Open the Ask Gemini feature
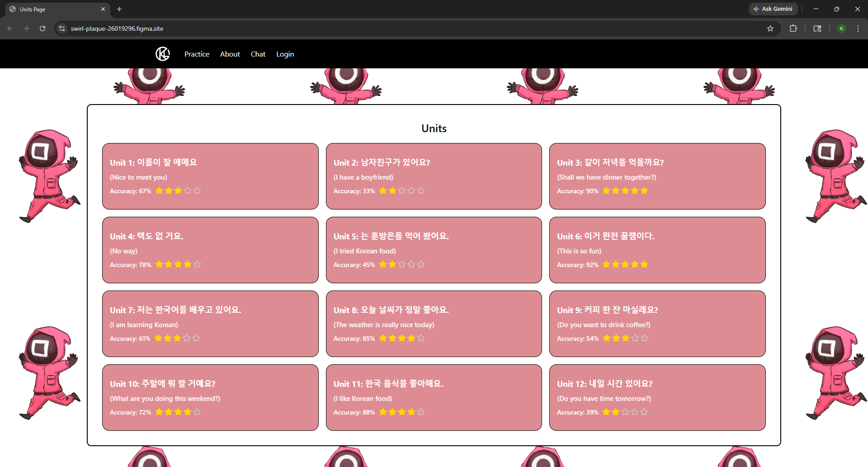 tap(773, 9)
